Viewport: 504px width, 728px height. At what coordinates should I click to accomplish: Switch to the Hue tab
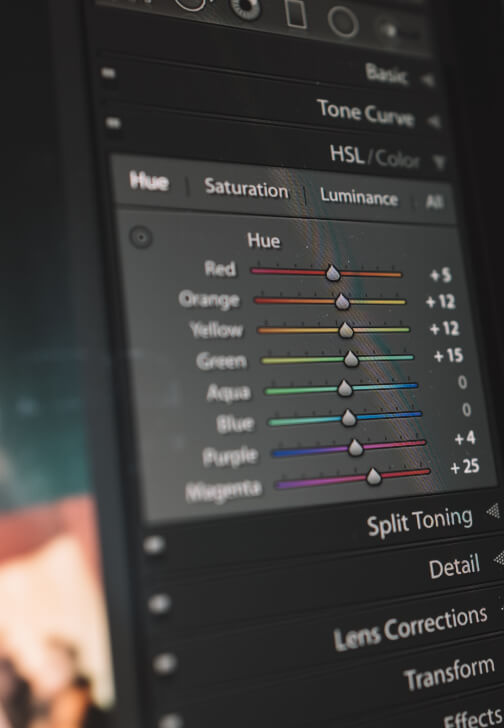tap(149, 181)
